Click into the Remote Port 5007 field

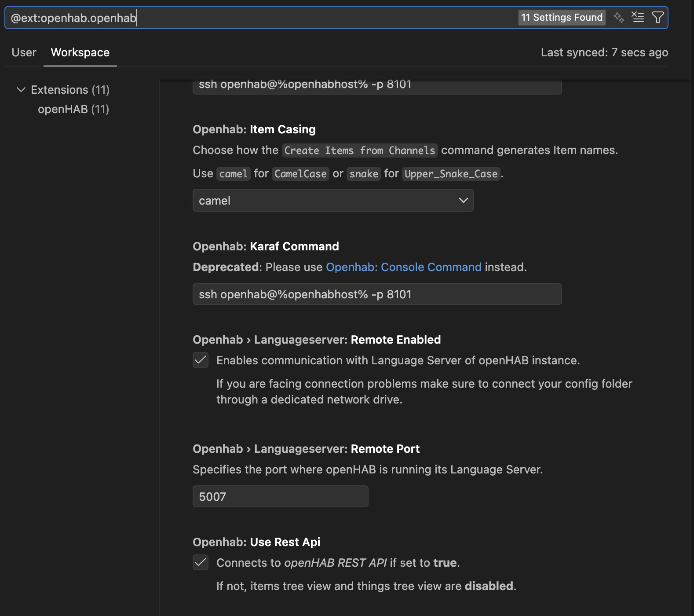pos(280,497)
